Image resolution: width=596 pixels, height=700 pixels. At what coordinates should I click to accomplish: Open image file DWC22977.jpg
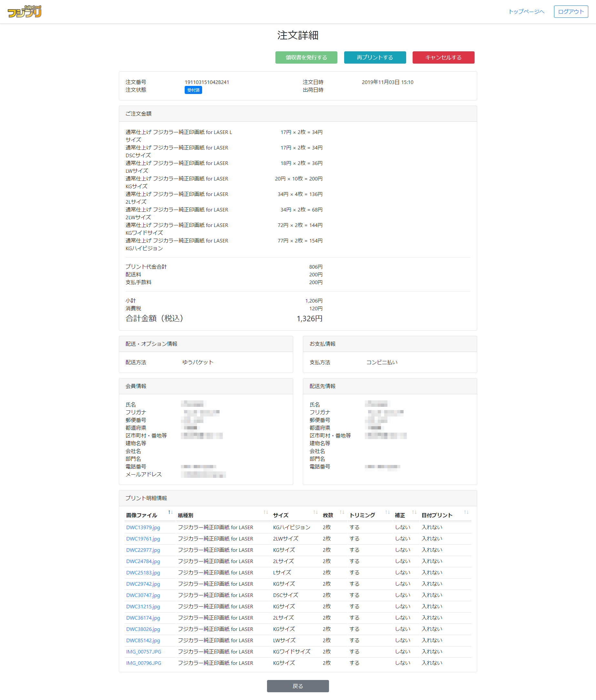(x=143, y=550)
